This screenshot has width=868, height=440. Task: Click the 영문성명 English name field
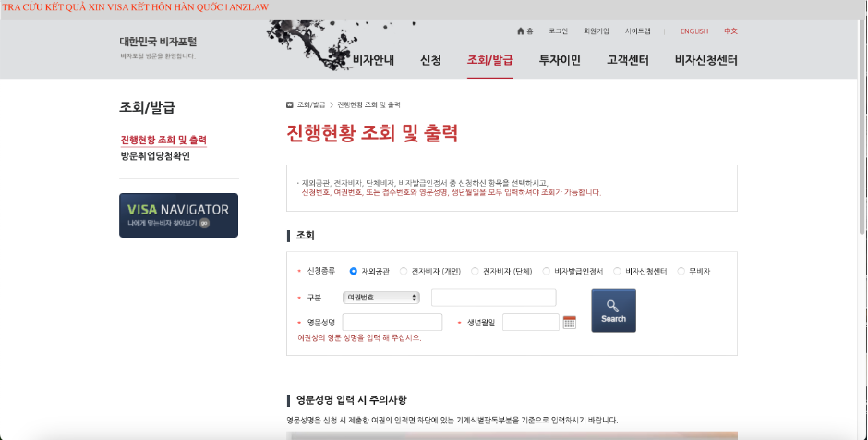pos(392,323)
